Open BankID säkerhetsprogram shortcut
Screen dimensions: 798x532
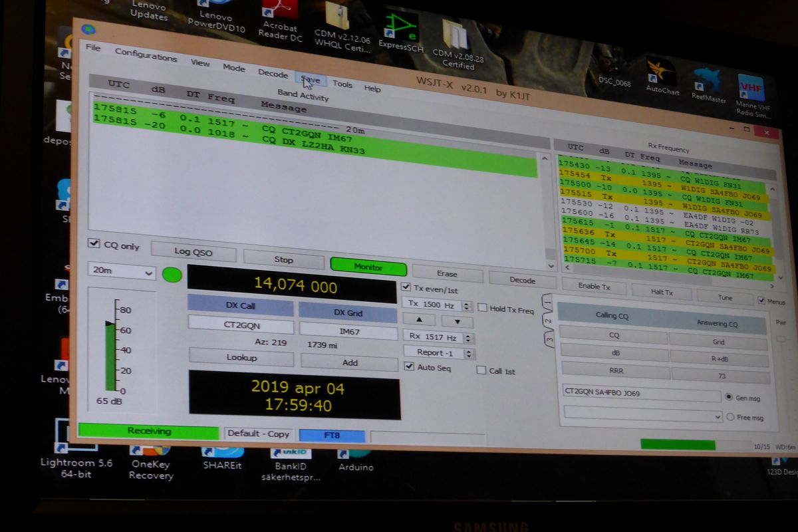pos(290,465)
